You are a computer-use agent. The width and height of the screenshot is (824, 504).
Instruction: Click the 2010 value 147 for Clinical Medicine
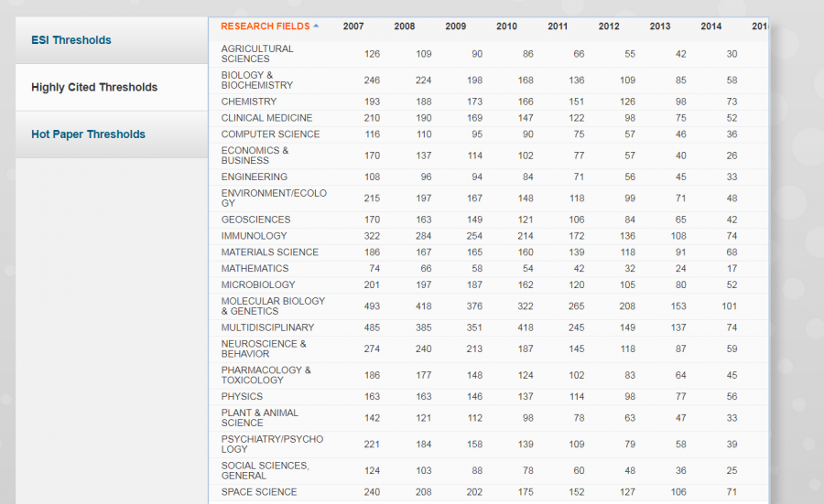[526, 118]
